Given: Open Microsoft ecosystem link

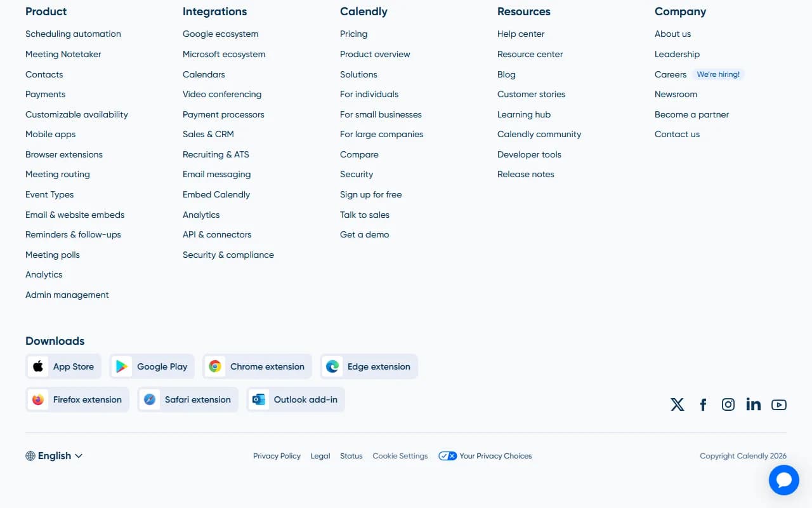Looking at the screenshot, I should (224, 54).
